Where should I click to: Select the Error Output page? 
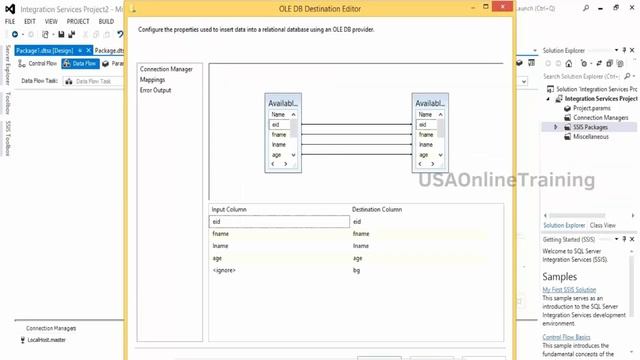point(156,90)
